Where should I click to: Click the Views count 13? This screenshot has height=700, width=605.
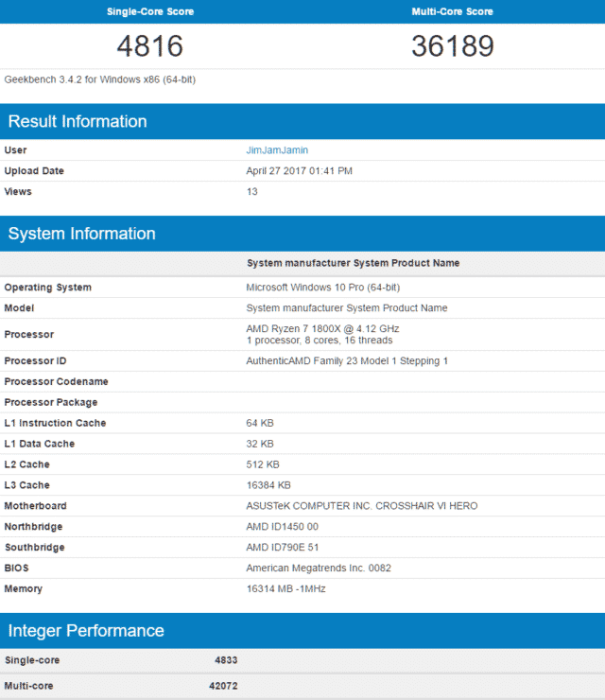tap(252, 191)
